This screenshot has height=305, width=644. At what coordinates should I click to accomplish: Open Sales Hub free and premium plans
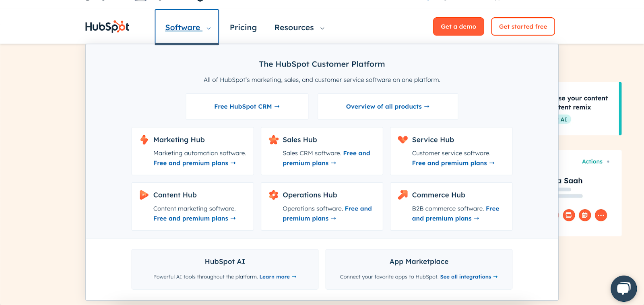[326, 158]
